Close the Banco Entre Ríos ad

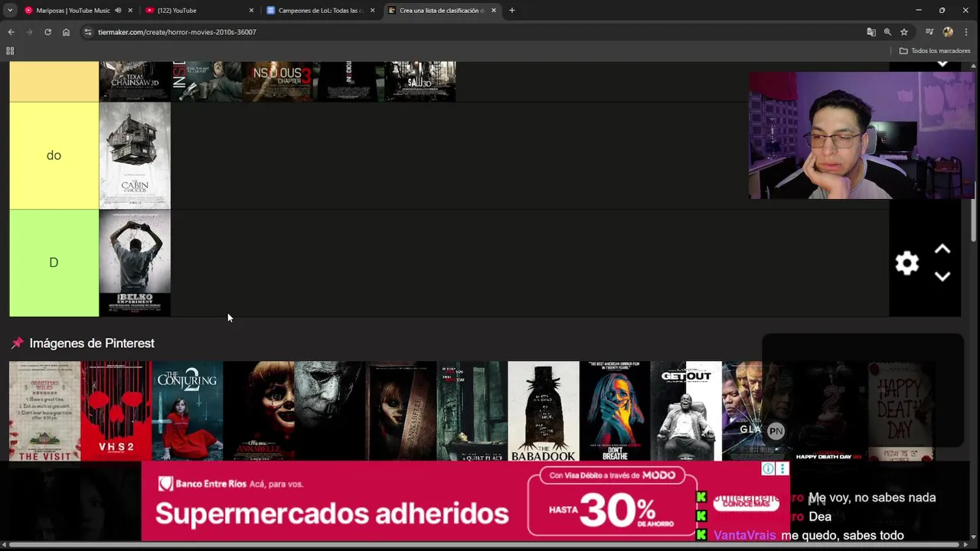[x=782, y=469]
